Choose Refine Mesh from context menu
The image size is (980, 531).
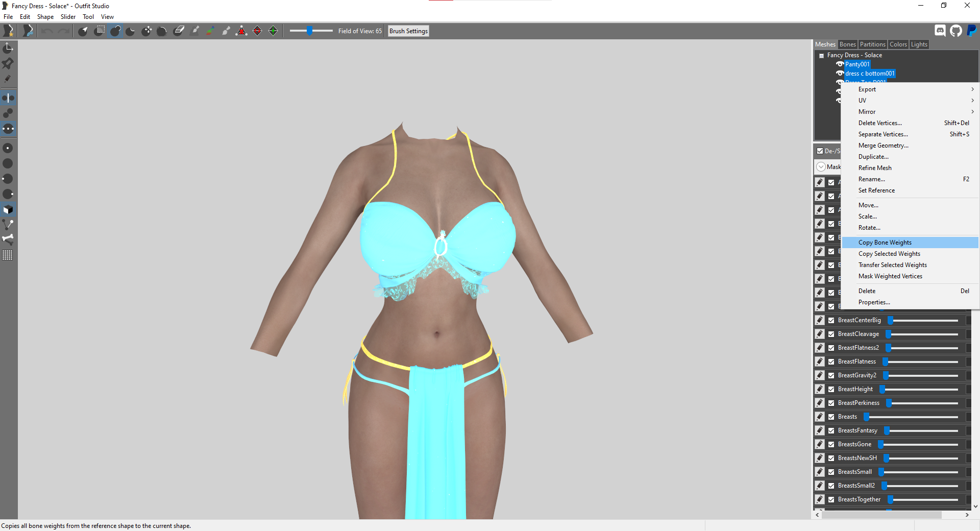click(x=910, y=168)
